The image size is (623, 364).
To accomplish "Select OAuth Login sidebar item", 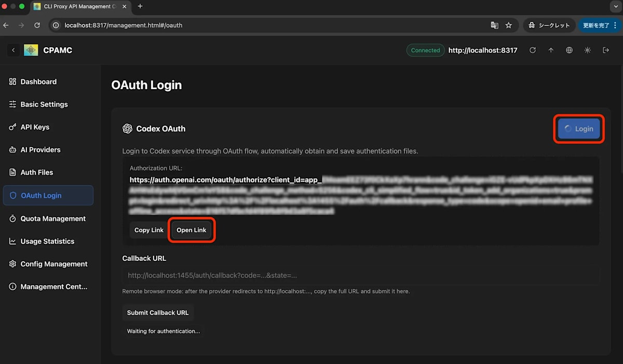I will [48, 195].
